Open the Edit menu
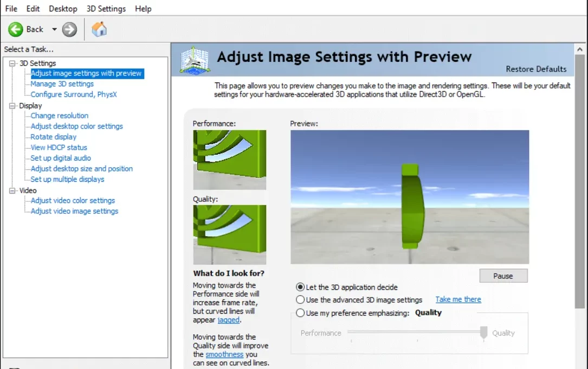Screen dimensions: 588x369 coord(33,9)
